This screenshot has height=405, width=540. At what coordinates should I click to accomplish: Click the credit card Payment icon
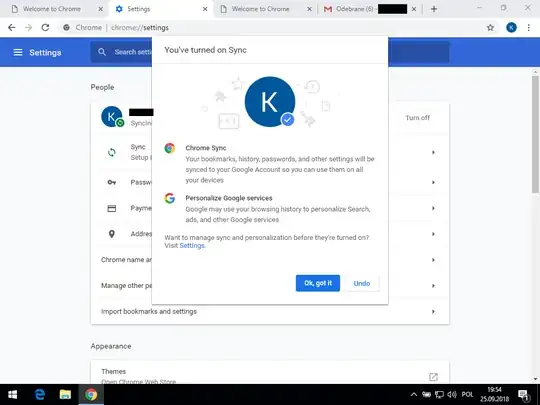point(112,208)
